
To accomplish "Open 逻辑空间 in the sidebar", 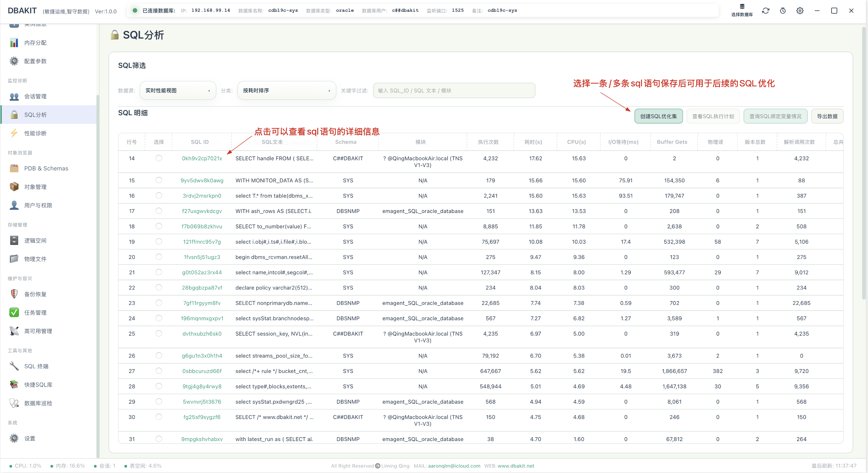I will [x=35, y=240].
